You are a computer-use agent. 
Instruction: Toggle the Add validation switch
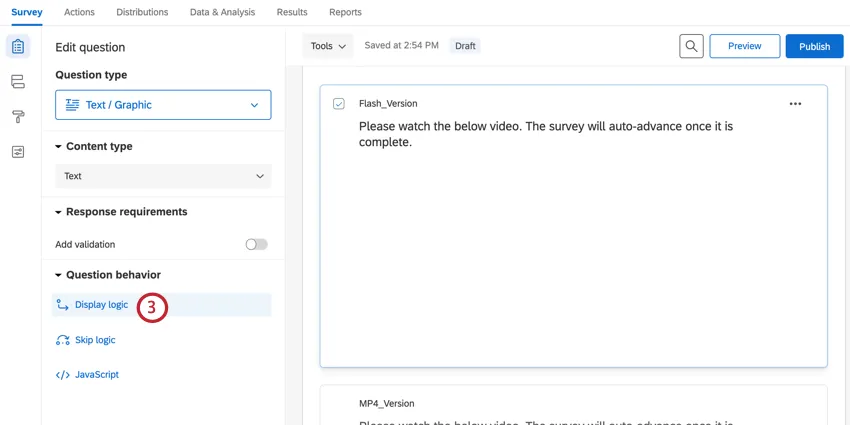tap(256, 244)
